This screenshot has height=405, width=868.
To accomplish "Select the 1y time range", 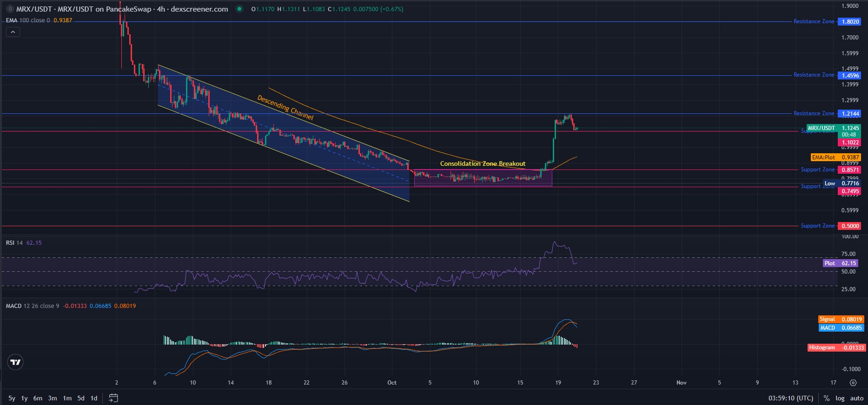I will (x=25, y=398).
